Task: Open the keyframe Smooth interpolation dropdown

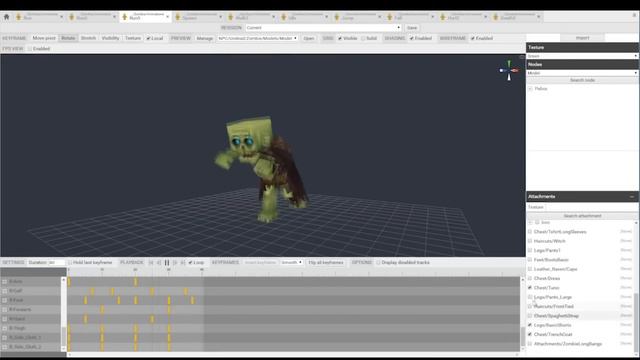Action: (291, 262)
